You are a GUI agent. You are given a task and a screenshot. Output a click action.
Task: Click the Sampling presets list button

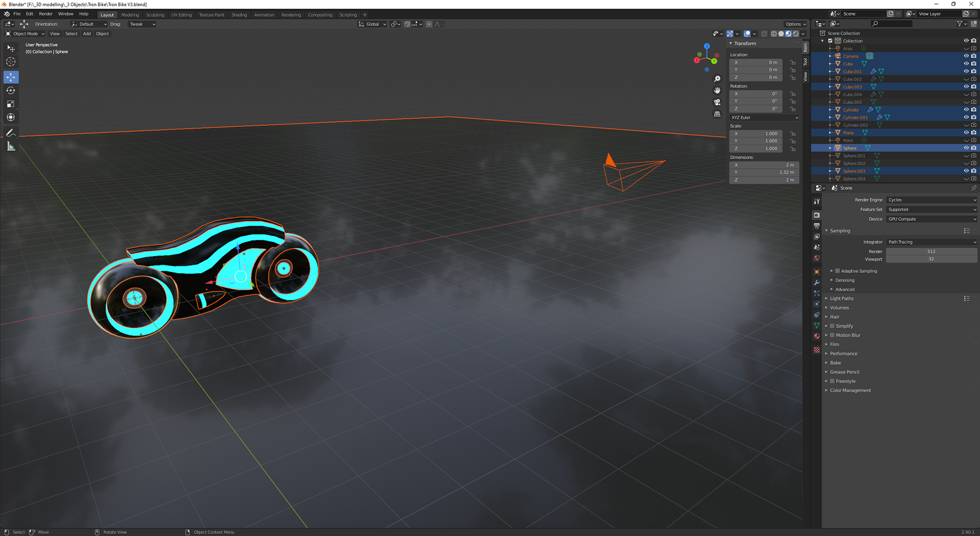(x=967, y=231)
